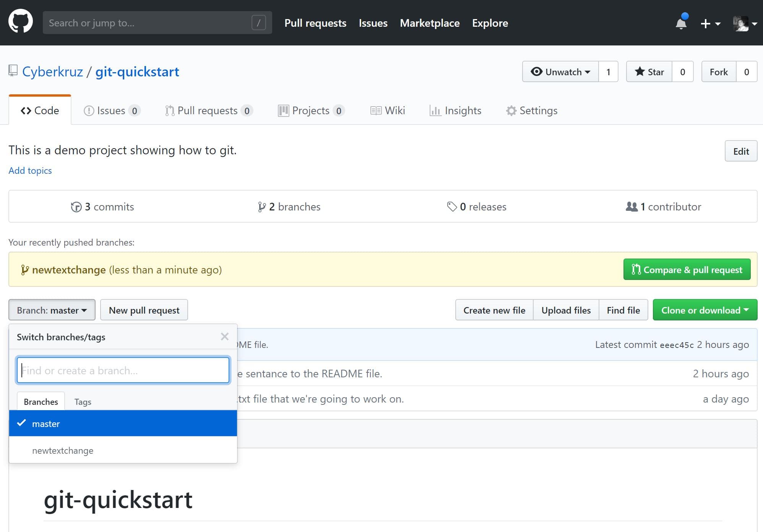Click the branch icon next to 2 branches
Screen dimensions: 763x532
262,207
